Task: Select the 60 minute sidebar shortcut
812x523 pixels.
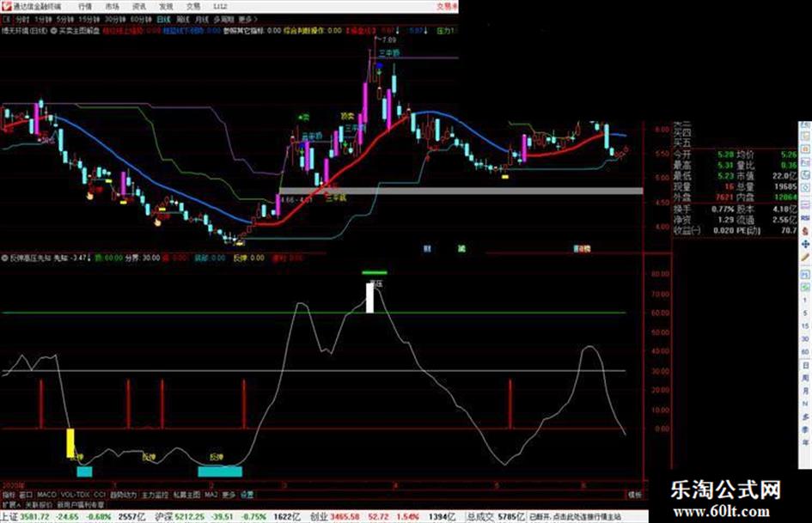Action: [805, 352]
